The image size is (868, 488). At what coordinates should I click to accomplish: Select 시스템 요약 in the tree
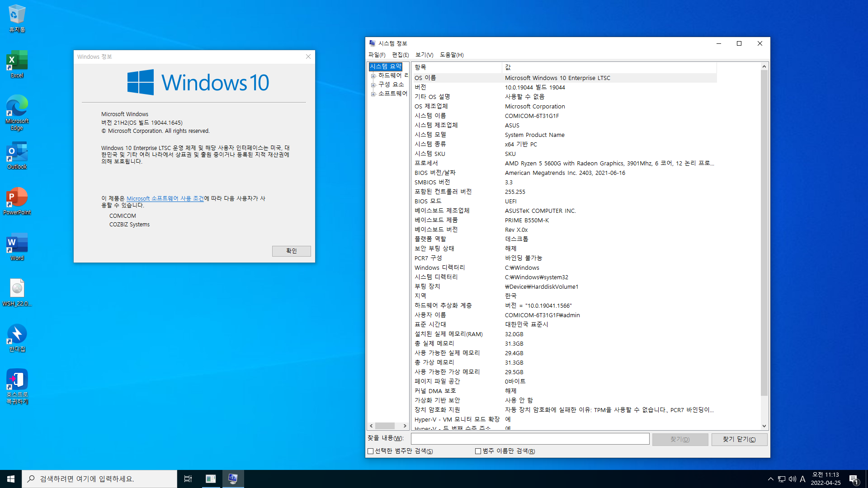coord(386,66)
